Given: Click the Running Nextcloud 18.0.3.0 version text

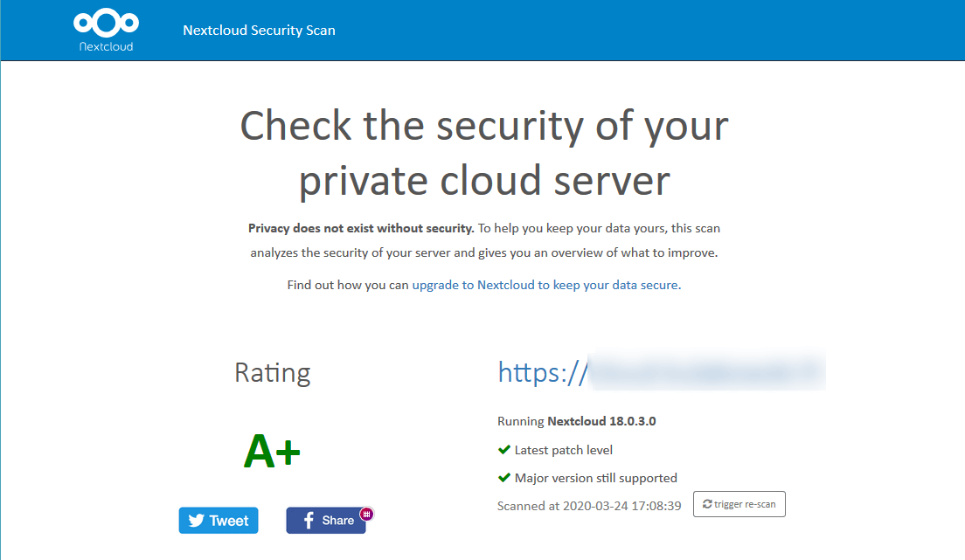Looking at the screenshot, I should point(576,421).
